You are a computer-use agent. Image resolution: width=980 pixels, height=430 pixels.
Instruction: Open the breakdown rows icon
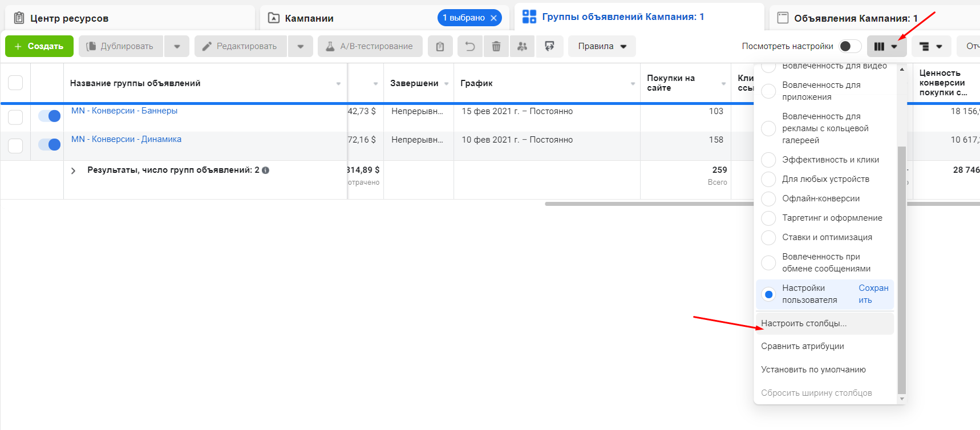click(931, 46)
